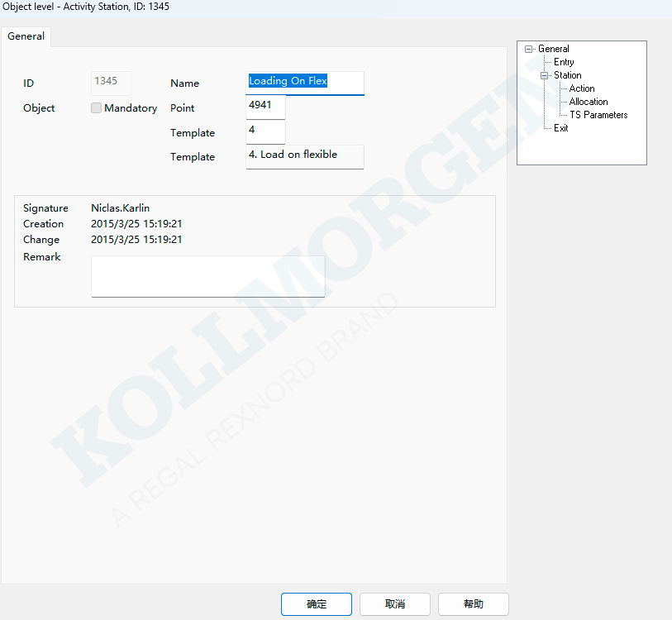This screenshot has height=620, width=672.
Task: Go to Allocation in the tree
Action: pos(589,102)
